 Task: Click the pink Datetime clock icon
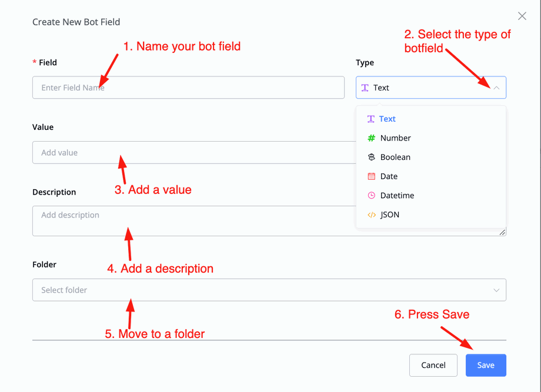[x=371, y=196]
